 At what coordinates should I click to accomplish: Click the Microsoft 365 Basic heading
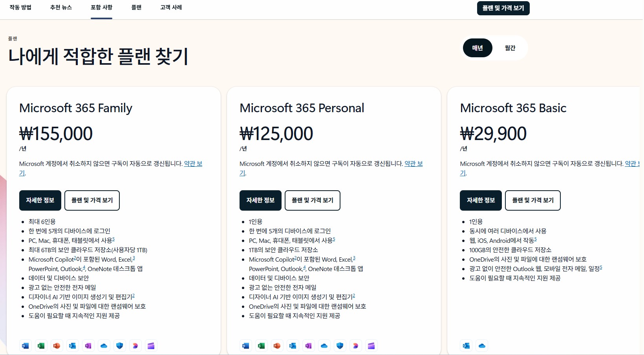[x=513, y=108]
